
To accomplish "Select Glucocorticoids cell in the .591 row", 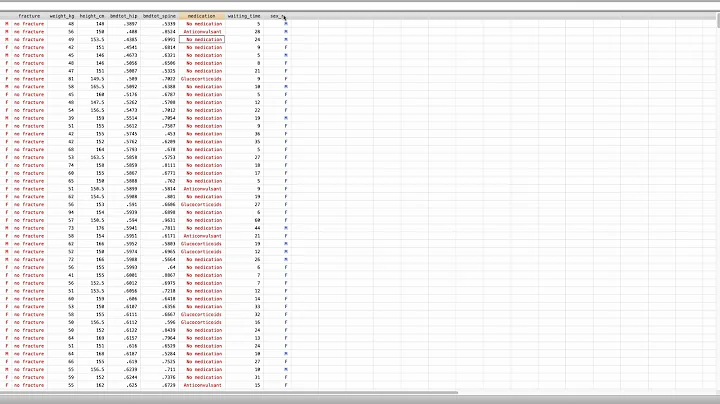I will coord(202,204).
